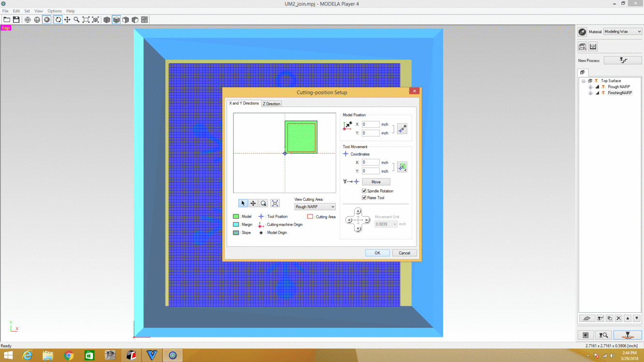The height and width of the screenshot is (362, 644).
Task: Select the wireframe globe render mode
Action: (x=28, y=20)
